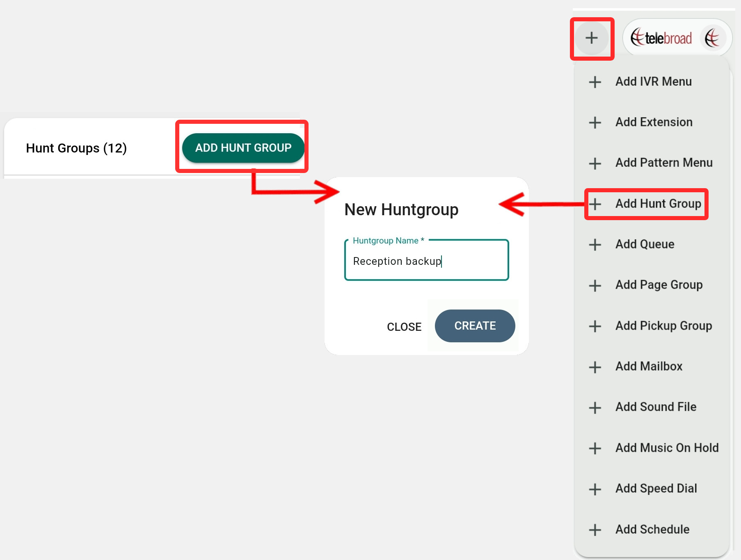Click plus icon beside Add Queue
This screenshot has height=560, width=741.
pos(595,245)
